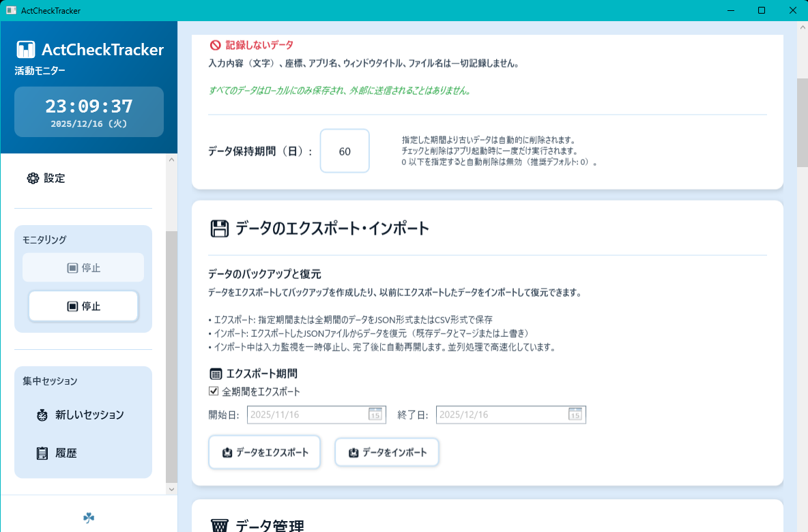Uncheck the 全期間をエクスポート checkbox

click(214, 391)
